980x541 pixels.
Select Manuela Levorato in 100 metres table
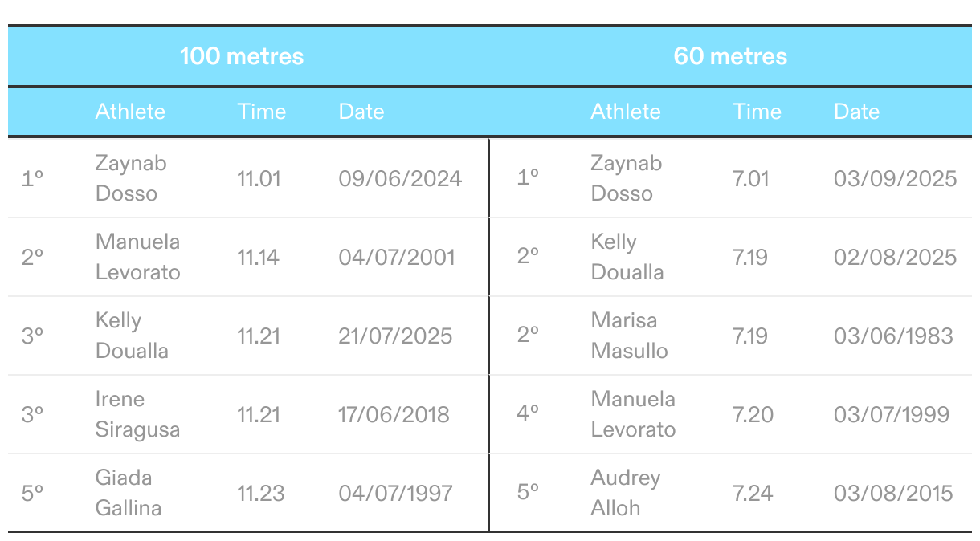coord(137,257)
